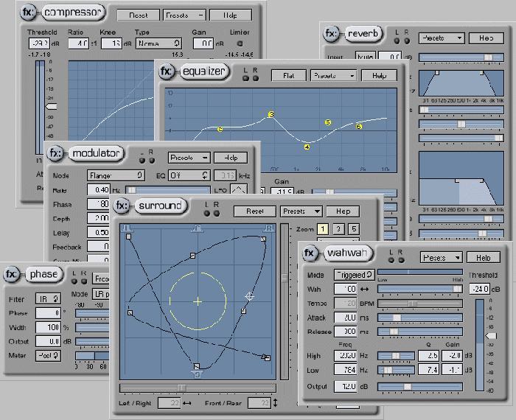
Task: Click the top-right surround path node
Action: [263, 239]
